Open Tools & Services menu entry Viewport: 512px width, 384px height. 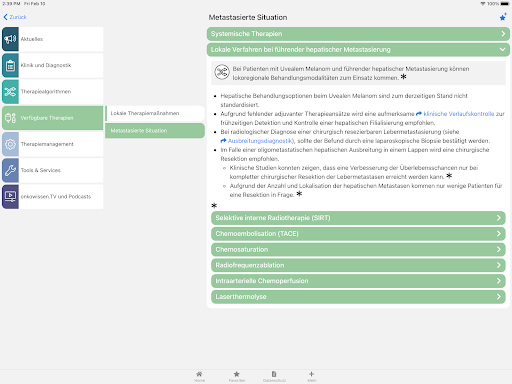[53, 170]
